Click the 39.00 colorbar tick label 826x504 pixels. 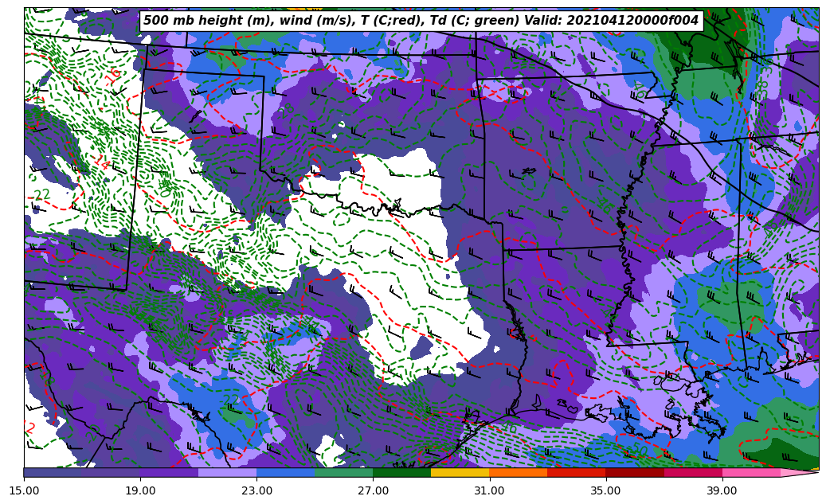coord(722,490)
